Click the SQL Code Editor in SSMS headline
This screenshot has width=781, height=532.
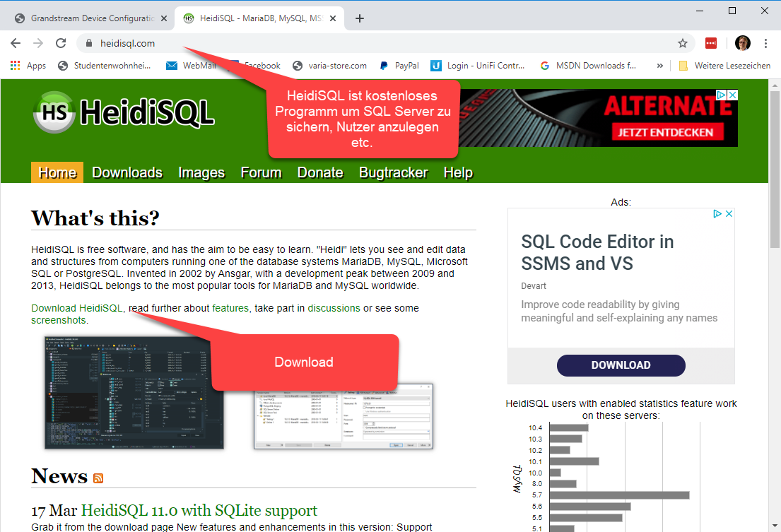tap(597, 252)
